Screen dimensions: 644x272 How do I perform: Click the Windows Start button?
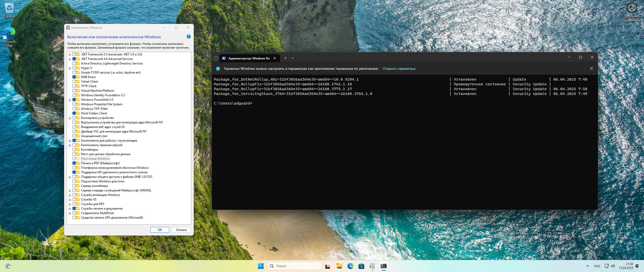click(x=261, y=266)
